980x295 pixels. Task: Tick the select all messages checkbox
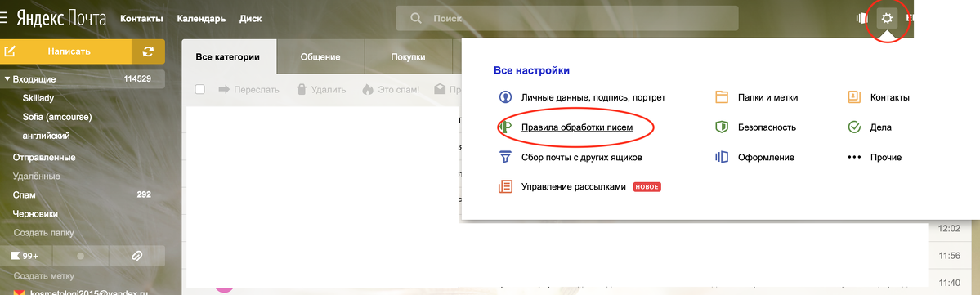(200, 89)
